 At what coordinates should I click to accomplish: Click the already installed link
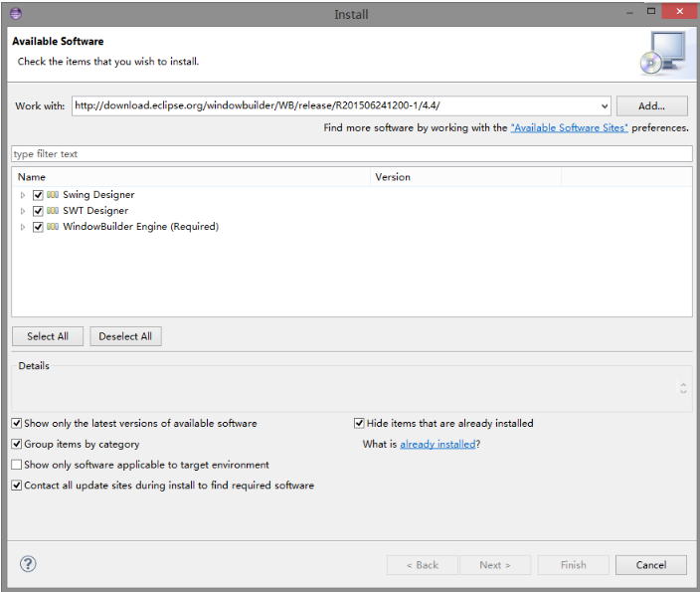pos(437,444)
